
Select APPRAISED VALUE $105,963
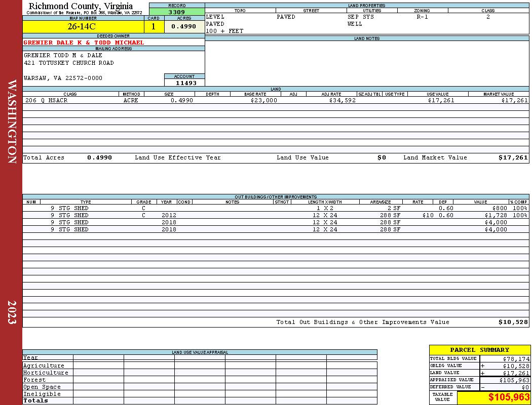pyautogui.click(x=514, y=380)
